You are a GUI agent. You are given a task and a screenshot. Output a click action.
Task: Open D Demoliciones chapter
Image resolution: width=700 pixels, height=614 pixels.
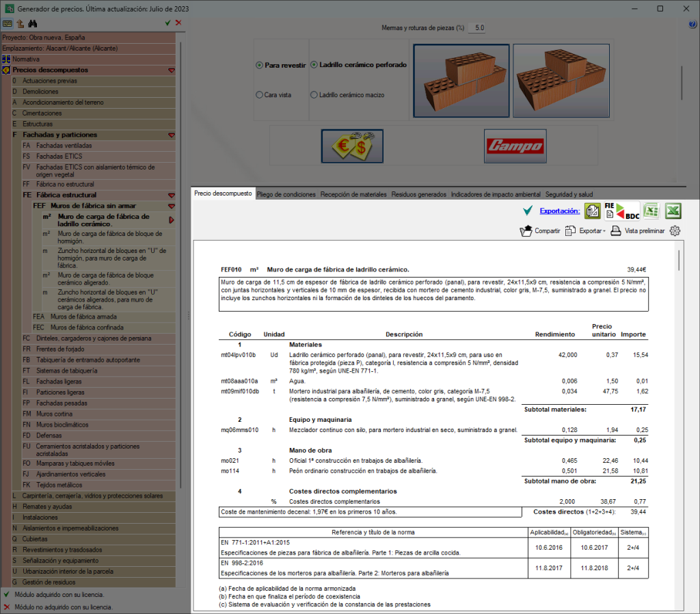pyautogui.click(x=93, y=92)
